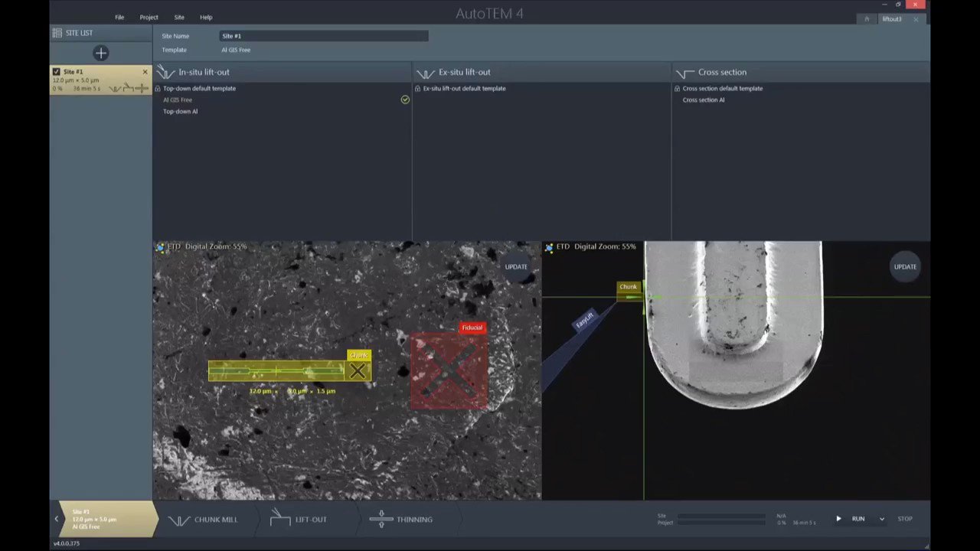Switch to the liftout3 project tab
Image resolution: width=980 pixels, height=551 pixels.
[x=892, y=19]
